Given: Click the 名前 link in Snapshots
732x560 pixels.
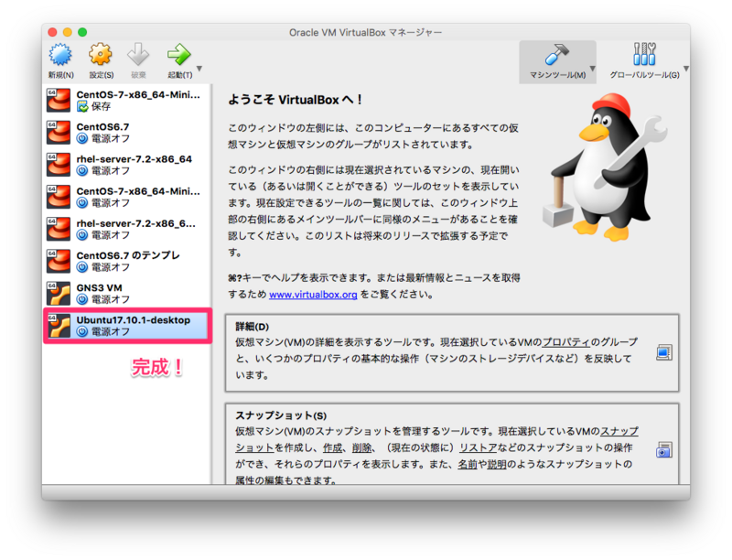Looking at the screenshot, I should pyautogui.click(x=467, y=464).
